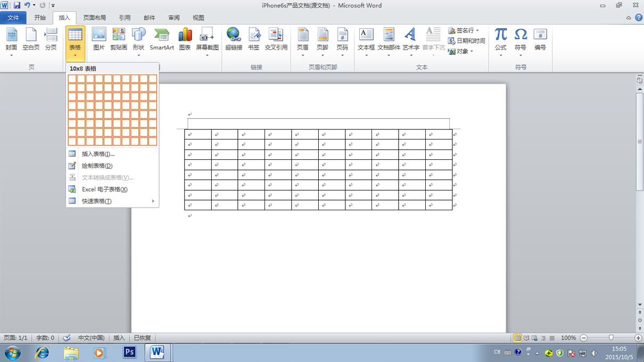Switch to outline view in status bar
The image size is (644, 362).
543,338
